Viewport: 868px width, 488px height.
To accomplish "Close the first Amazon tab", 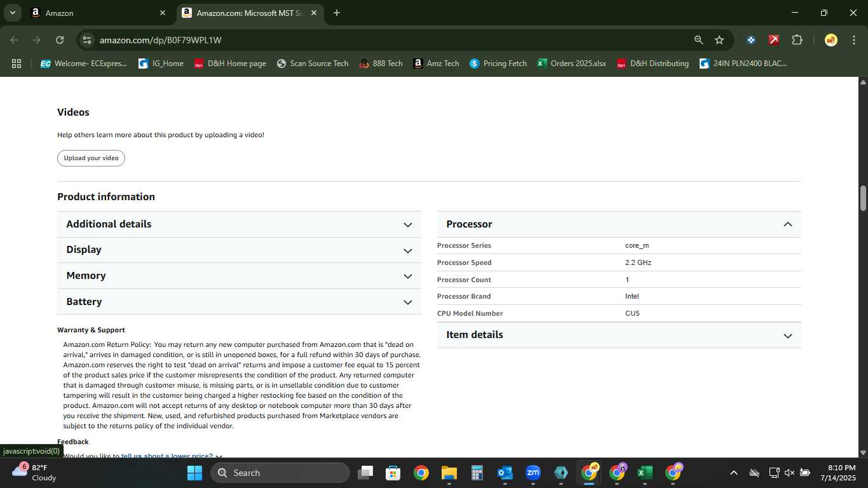I will pos(163,13).
